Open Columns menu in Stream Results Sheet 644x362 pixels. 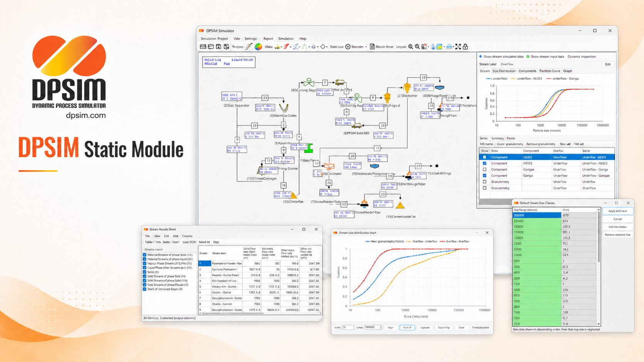click(187, 236)
